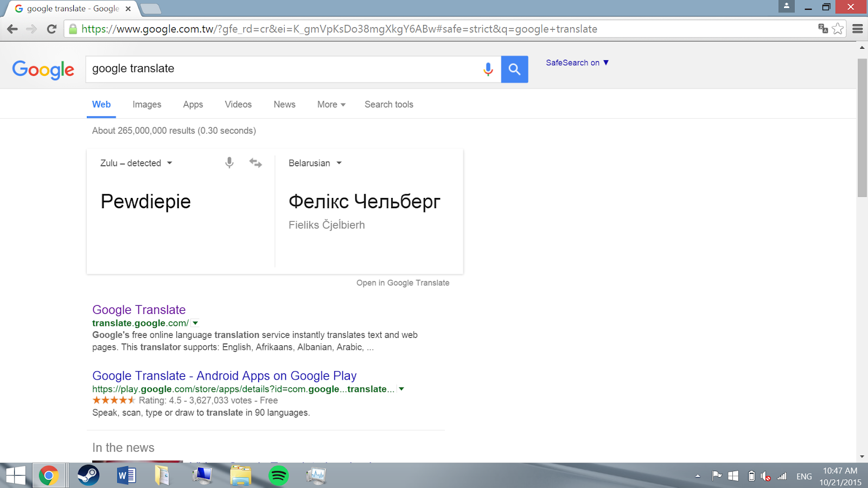
Task: Open the SafeSearch on dropdown
Action: tap(577, 62)
